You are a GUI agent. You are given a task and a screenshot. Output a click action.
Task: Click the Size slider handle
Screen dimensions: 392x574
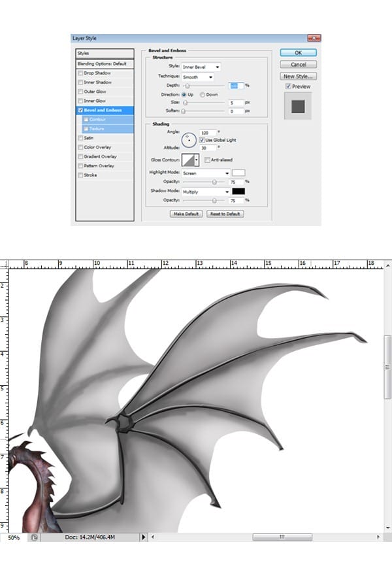pos(186,103)
